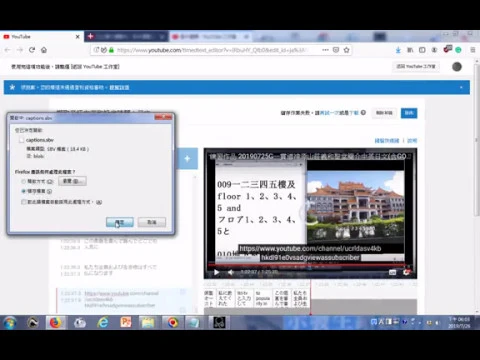Confirm the download dialog with OK
The height and width of the screenshot is (360, 480).
tap(120, 222)
